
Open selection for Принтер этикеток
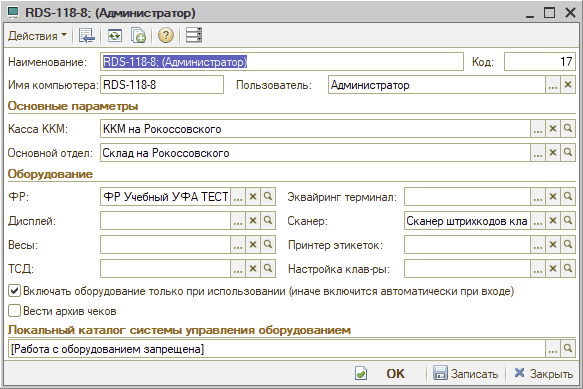click(538, 245)
